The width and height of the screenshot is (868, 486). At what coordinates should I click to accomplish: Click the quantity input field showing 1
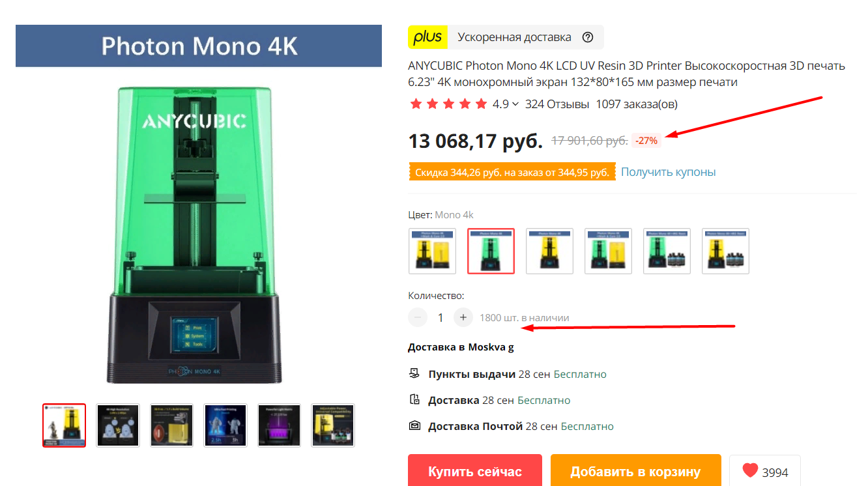pos(441,317)
